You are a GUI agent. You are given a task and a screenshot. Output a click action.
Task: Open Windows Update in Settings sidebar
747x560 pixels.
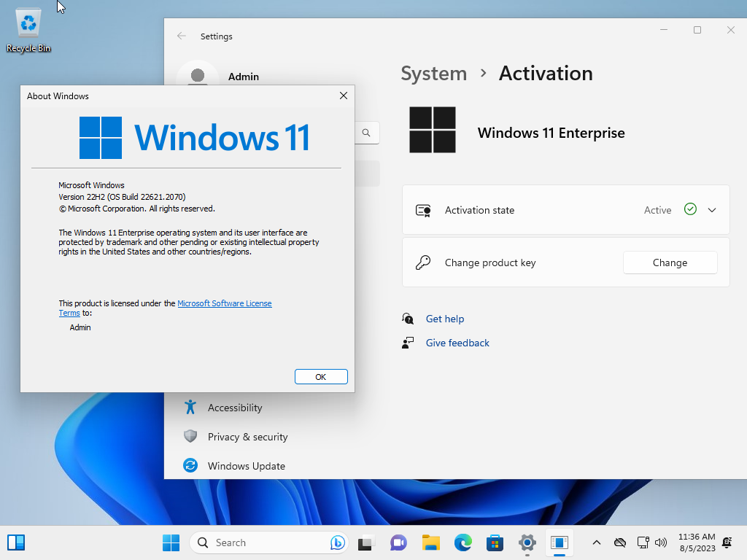(247, 466)
